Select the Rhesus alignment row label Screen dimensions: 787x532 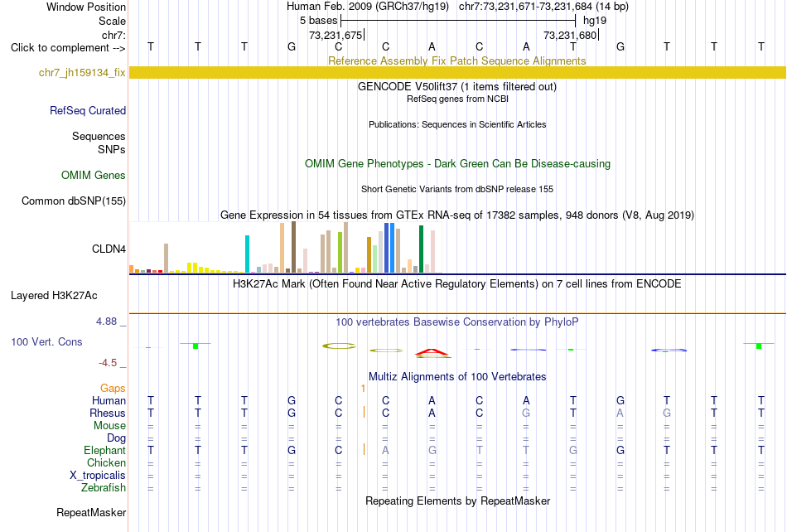pos(108,413)
